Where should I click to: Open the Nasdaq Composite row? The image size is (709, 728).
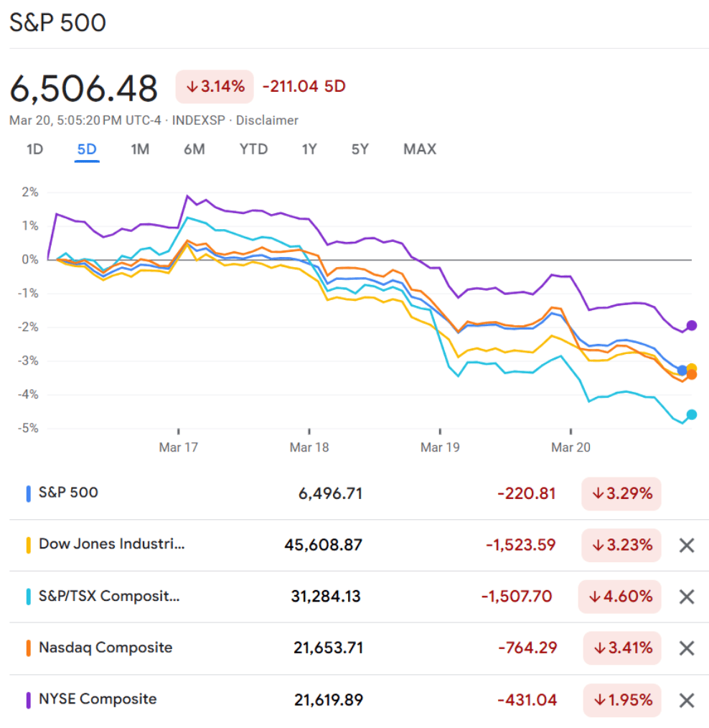click(x=105, y=648)
